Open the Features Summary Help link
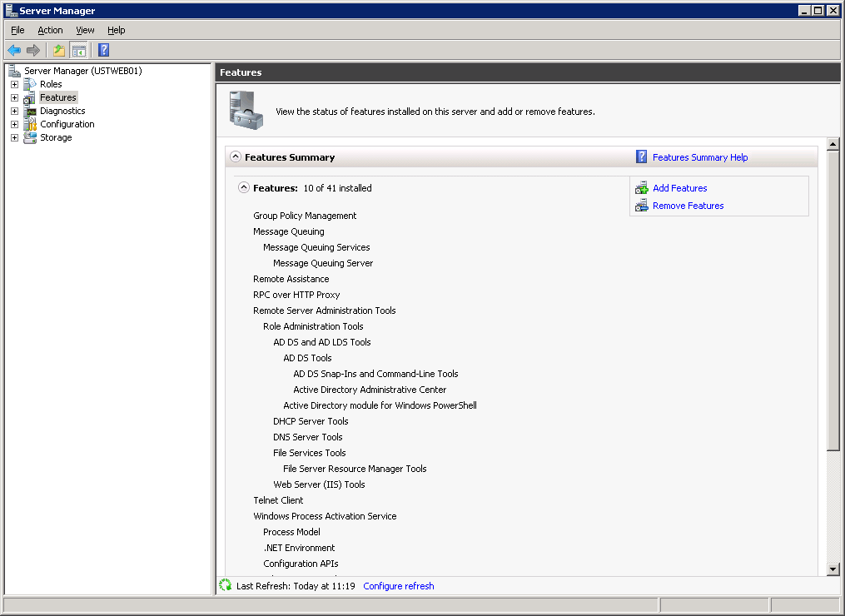Image resolution: width=845 pixels, height=616 pixels. 699,157
